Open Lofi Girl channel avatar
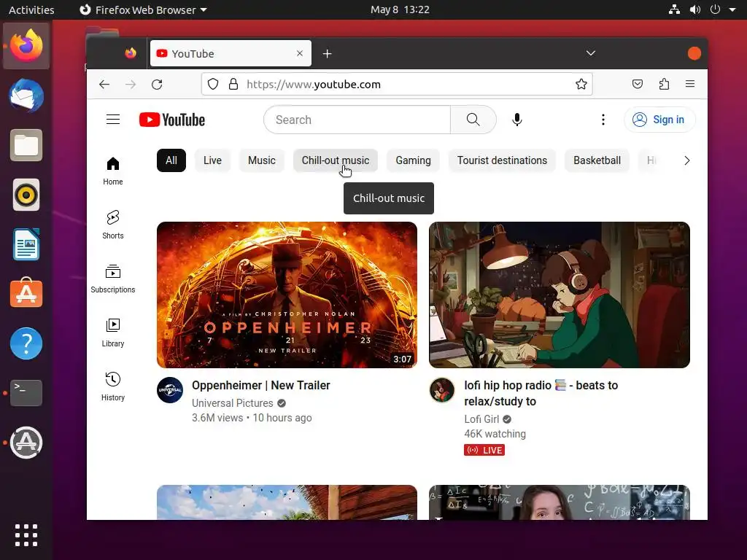747x560 pixels. coord(442,390)
